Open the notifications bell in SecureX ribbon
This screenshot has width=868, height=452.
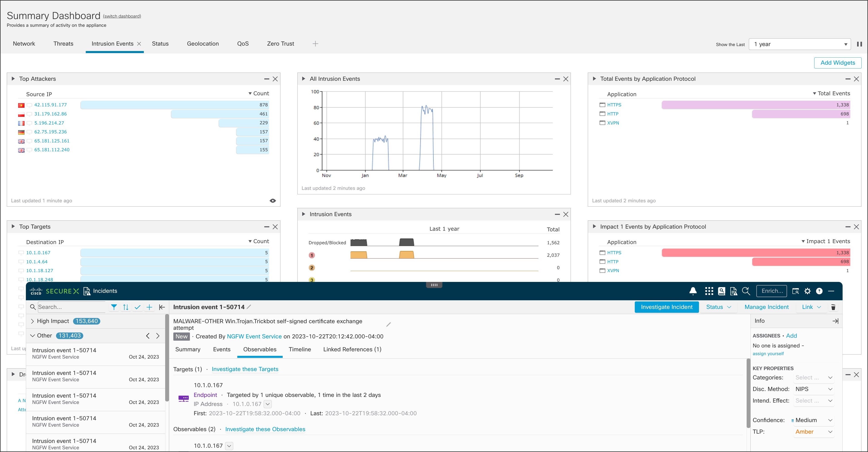click(x=693, y=291)
